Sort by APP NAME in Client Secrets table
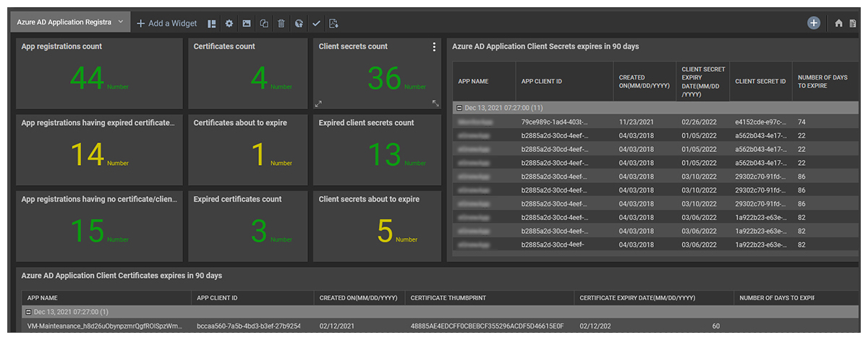 [473, 82]
